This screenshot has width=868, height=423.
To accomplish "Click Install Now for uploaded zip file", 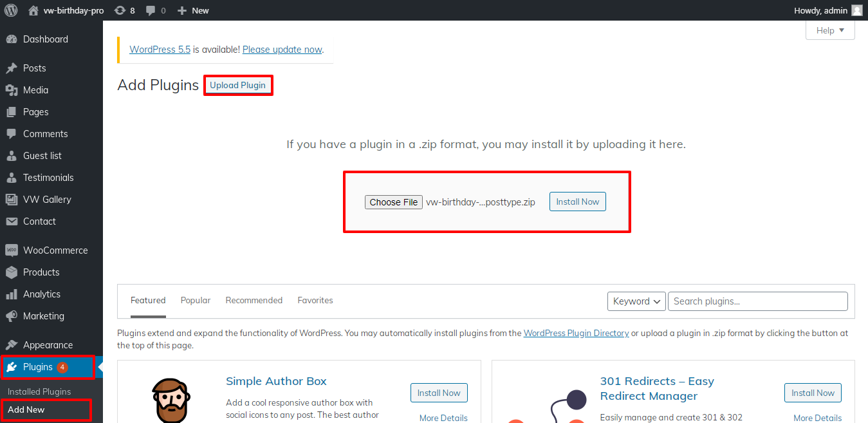I will point(577,202).
